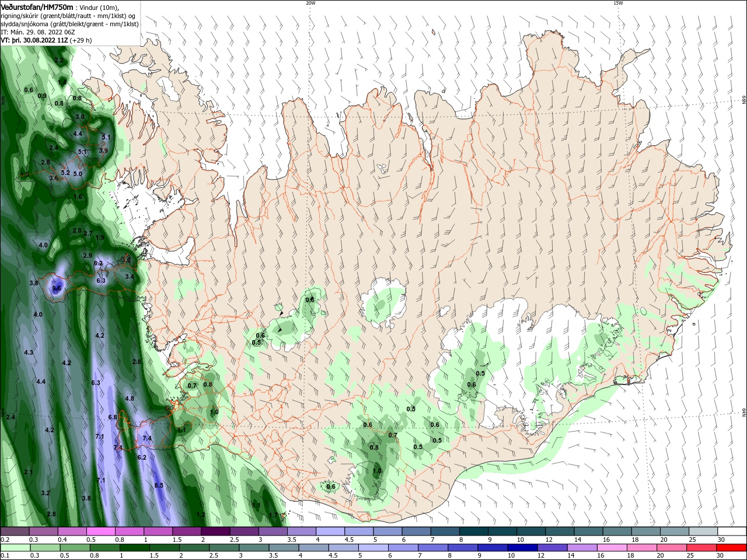
Task: Click the 3.4 precipitation value
Action: coord(130,276)
